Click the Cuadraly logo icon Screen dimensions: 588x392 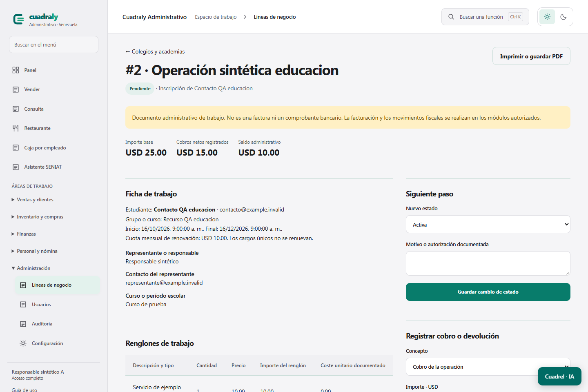pos(18,19)
